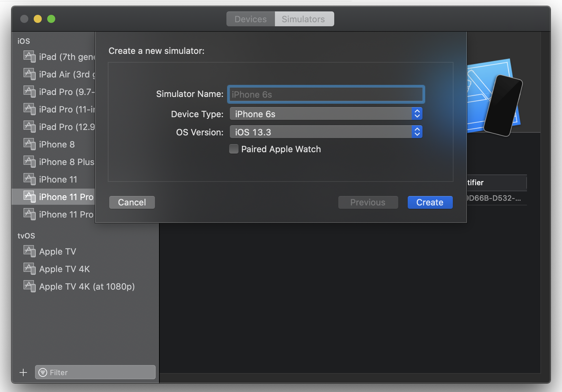Viewport: 562px width, 392px height.
Task: Click the iOS section header
Action: coord(24,41)
